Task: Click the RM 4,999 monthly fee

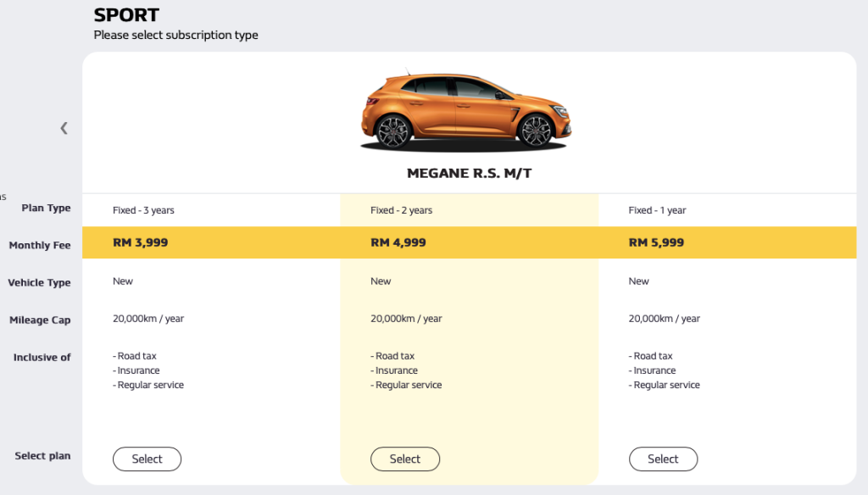Action: 398,242
